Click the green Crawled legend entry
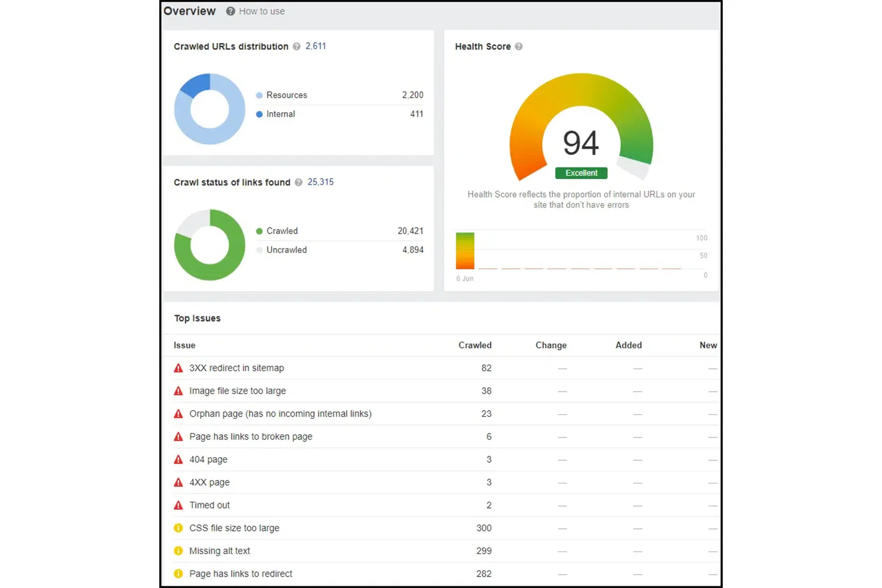Viewport: 882px width, 588px height. [x=282, y=231]
